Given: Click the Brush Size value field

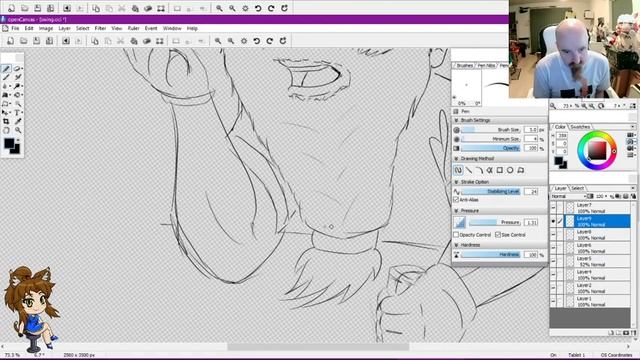Looking at the screenshot, I should pyautogui.click(x=531, y=130).
